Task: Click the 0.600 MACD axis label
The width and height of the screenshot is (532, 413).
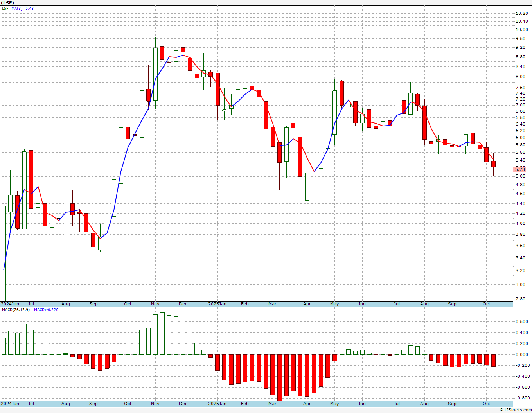Action: click(x=521, y=321)
